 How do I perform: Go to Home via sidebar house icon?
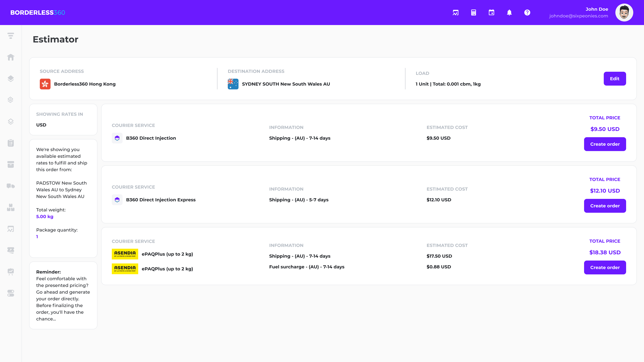(11, 57)
